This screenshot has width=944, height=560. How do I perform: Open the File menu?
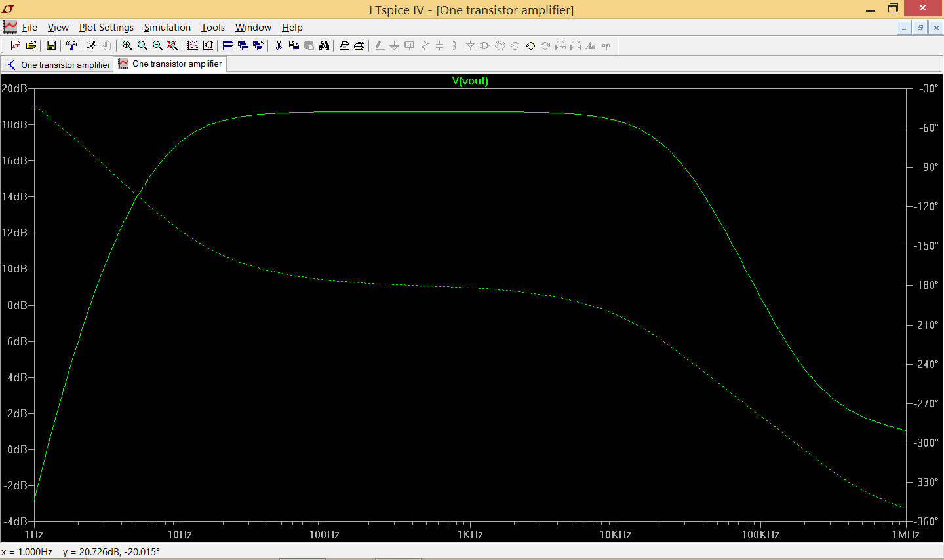[x=29, y=28]
